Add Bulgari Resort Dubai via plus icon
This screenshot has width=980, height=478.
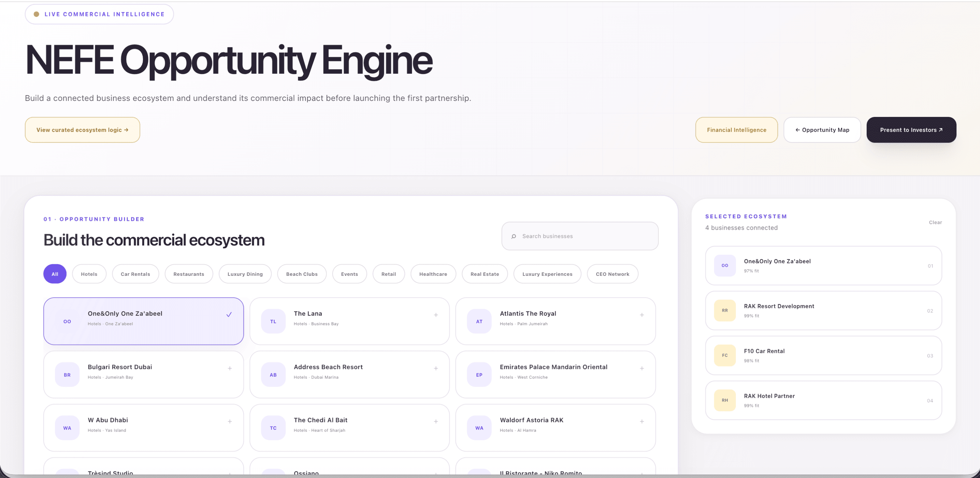[230, 368]
